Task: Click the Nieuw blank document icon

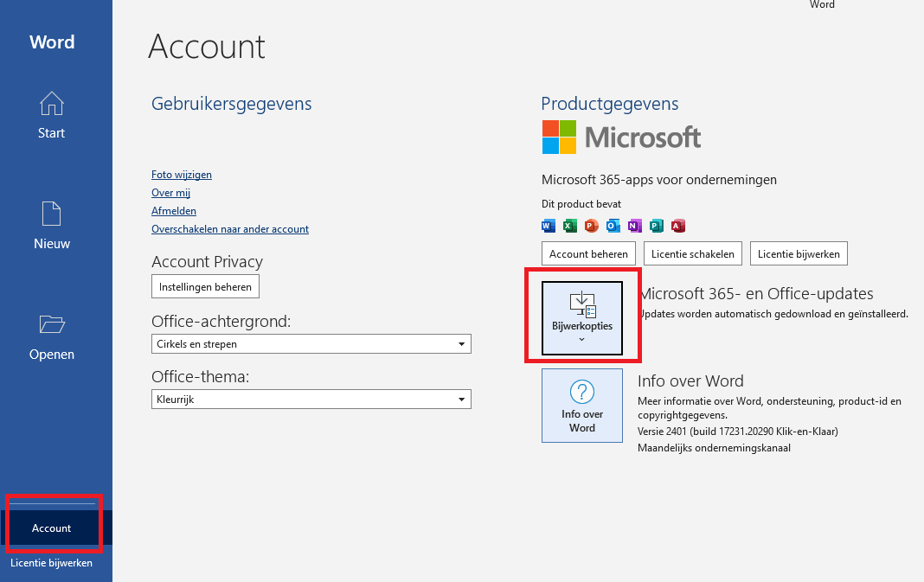Action: click(x=51, y=214)
